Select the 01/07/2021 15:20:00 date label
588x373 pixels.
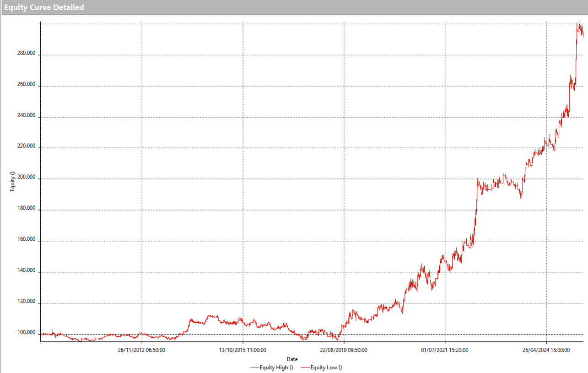click(444, 351)
